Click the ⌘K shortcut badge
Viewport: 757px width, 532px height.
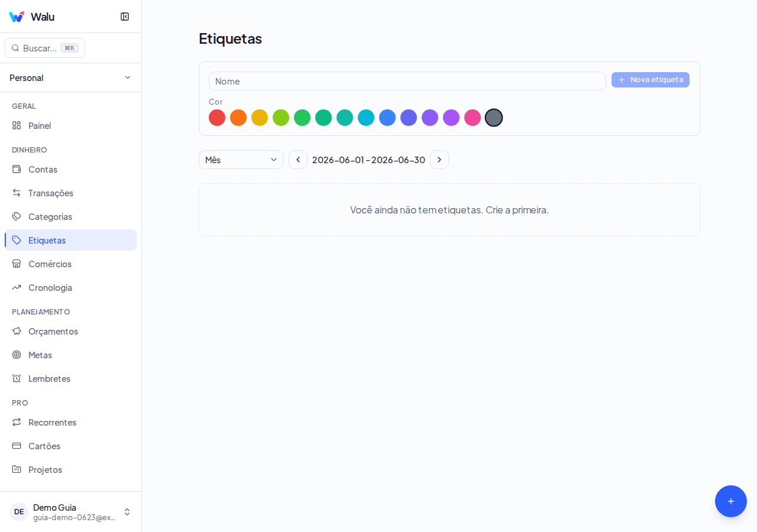(x=69, y=48)
